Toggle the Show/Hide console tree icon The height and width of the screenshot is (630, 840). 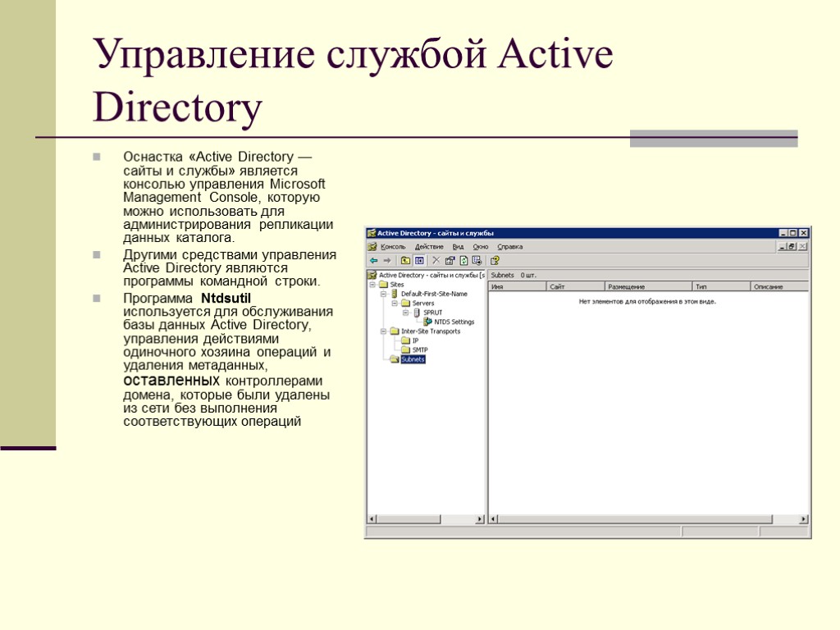point(419,260)
